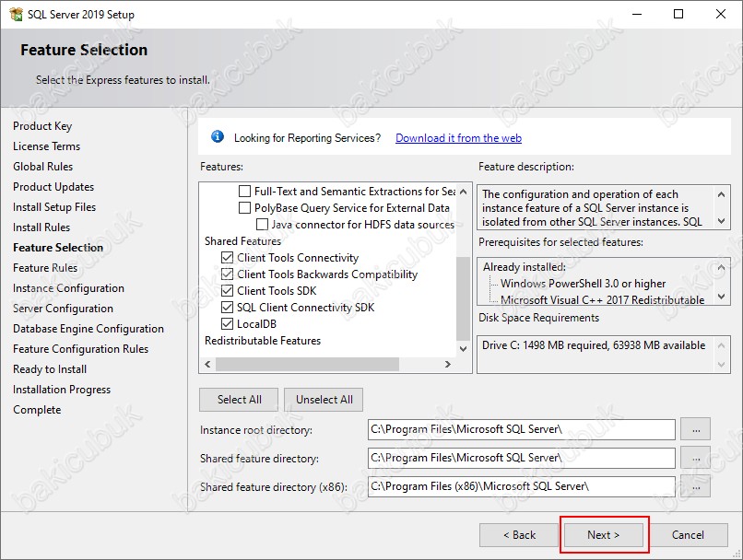The image size is (743, 560).
Task: Click the Unselect All button
Action: pyautogui.click(x=324, y=400)
